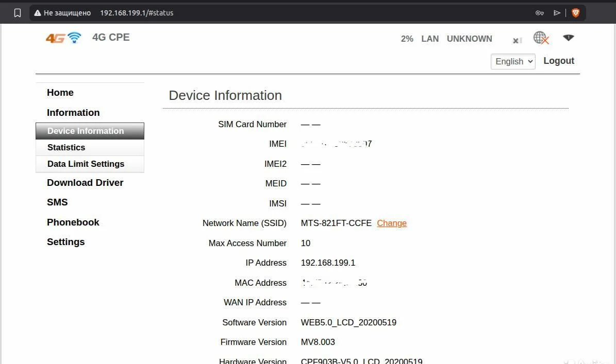Click the LAN status text
Image resolution: width=616 pixels, height=364 pixels.
coord(430,39)
